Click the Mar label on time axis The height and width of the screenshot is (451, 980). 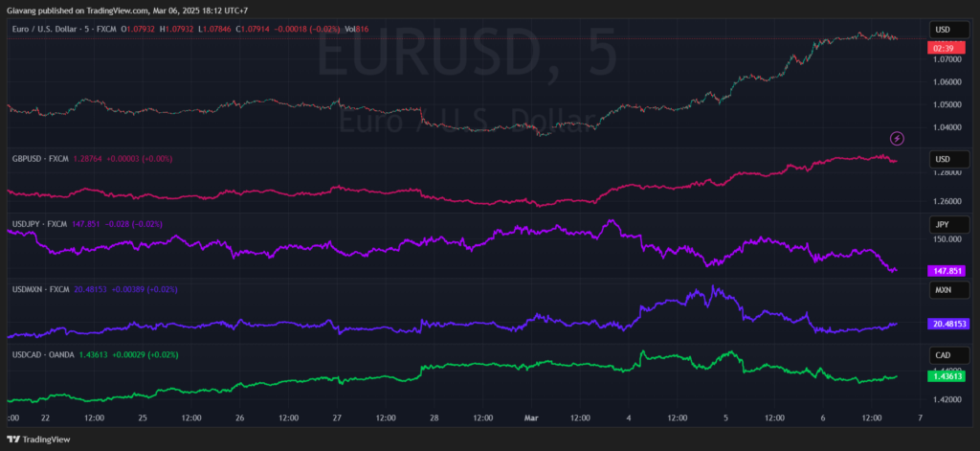(530, 418)
